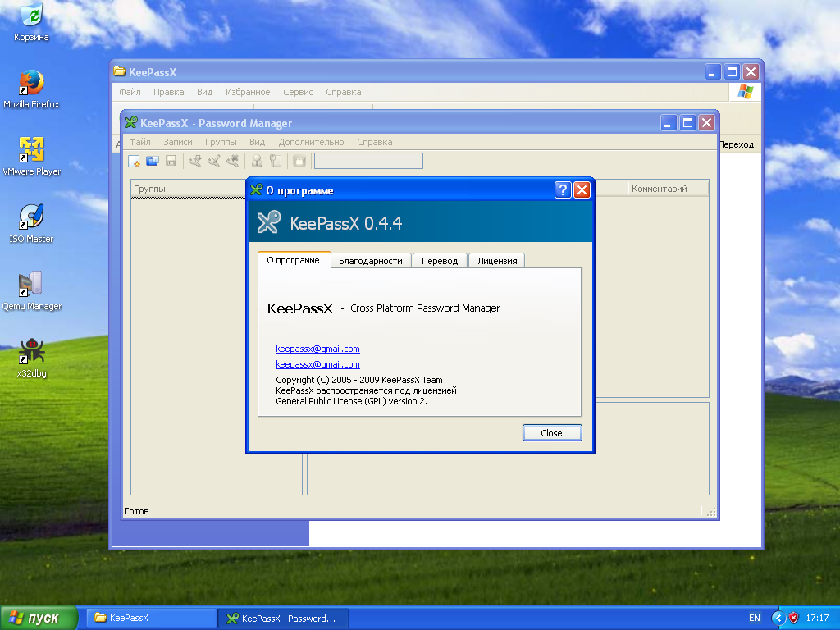Click the Edit Entry key-with-pencil icon

click(x=214, y=161)
